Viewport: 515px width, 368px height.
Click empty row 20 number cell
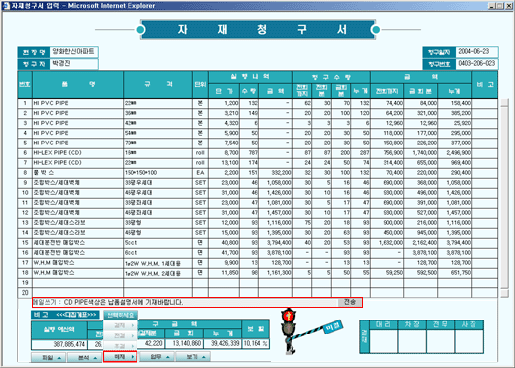tap(25, 293)
